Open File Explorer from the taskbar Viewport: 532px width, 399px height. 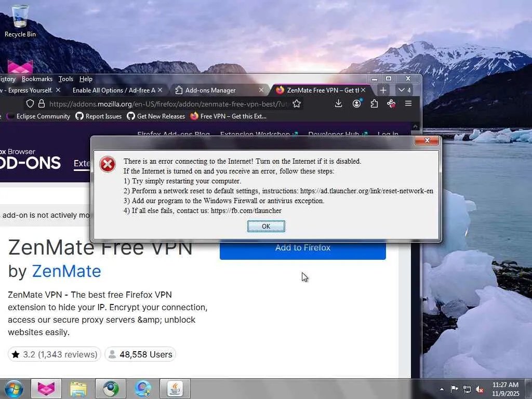pos(78,389)
